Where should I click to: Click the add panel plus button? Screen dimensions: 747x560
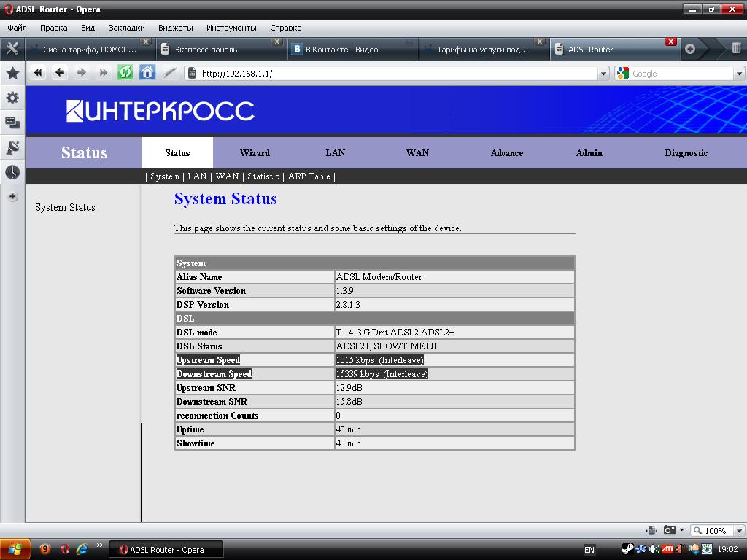click(x=13, y=196)
